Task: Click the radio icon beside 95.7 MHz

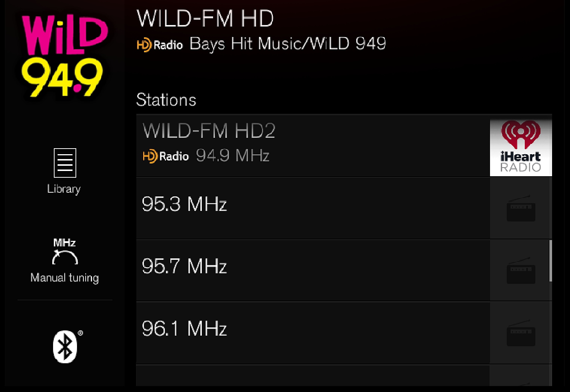Action: [521, 271]
